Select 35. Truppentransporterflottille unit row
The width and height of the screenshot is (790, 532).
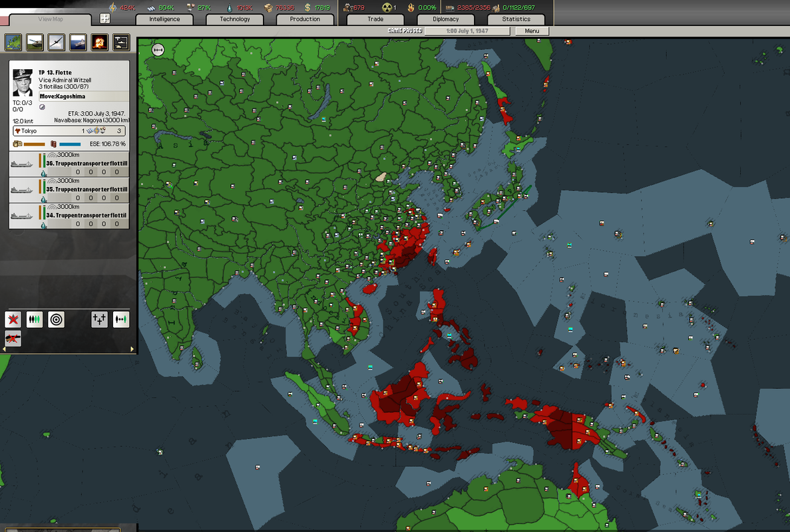[x=69, y=190]
